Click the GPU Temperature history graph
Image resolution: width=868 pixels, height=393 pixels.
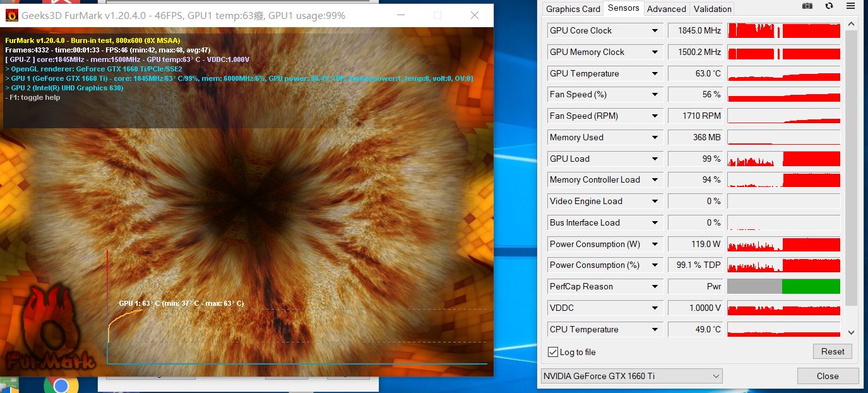(784, 73)
